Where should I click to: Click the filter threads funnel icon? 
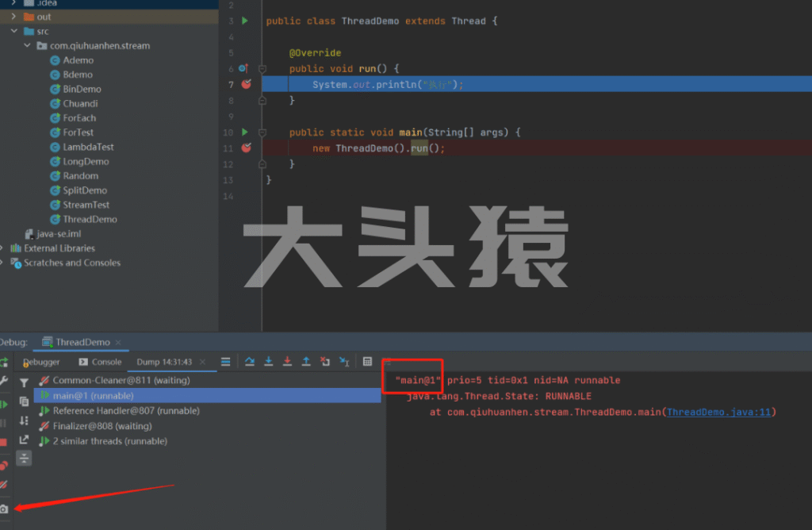point(24,383)
